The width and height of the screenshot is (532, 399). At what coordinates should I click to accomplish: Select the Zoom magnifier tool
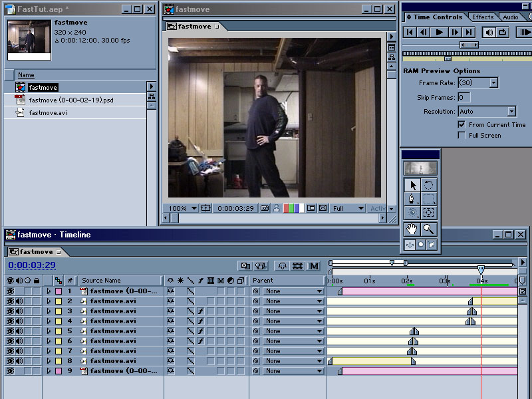(429, 229)
